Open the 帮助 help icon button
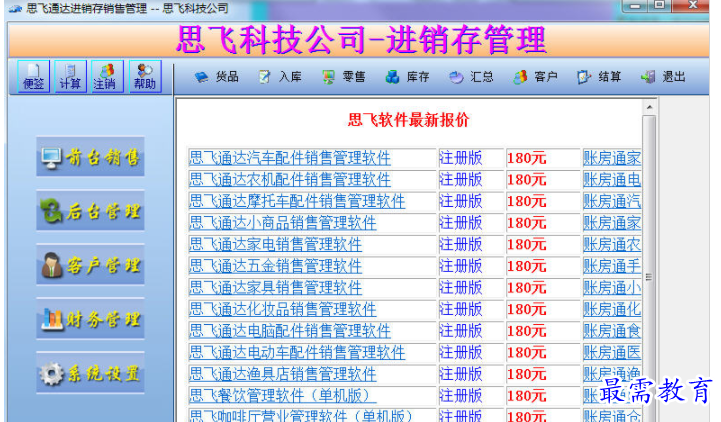The height and width of the screenshot is (422, 721). coord(145,76)
